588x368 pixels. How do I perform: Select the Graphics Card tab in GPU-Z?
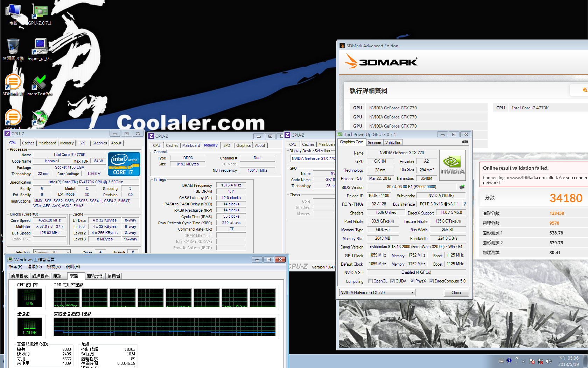[352, 142]
